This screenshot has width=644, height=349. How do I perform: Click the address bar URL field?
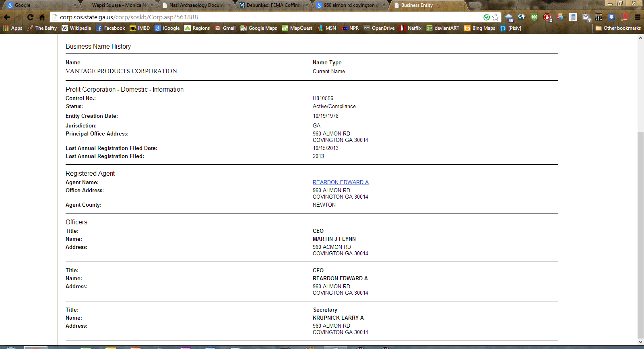coord(266,17)
